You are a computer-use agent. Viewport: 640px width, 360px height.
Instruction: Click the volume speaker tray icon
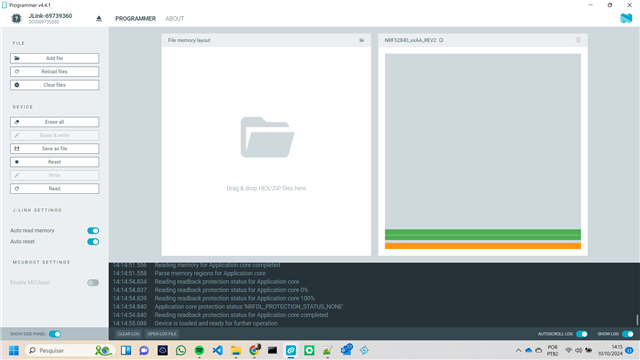pyautogui.click(x=578, y=350)
